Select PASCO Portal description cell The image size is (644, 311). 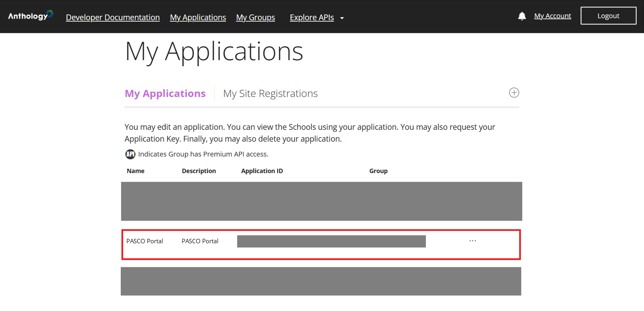pos(200,241)
